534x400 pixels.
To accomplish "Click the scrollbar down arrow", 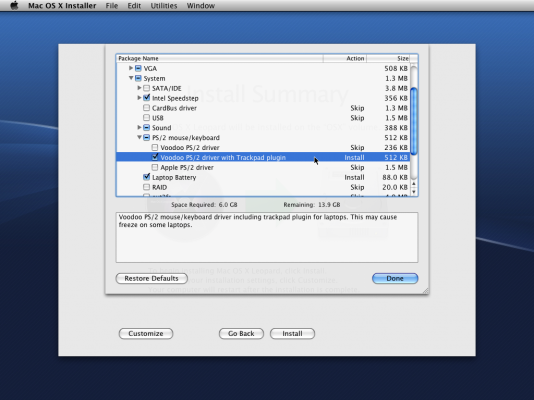I will tap(414, 192).
